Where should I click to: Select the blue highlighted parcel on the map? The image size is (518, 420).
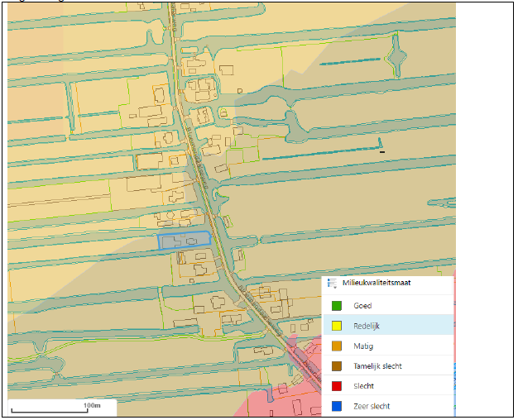[x=185, y=241]
